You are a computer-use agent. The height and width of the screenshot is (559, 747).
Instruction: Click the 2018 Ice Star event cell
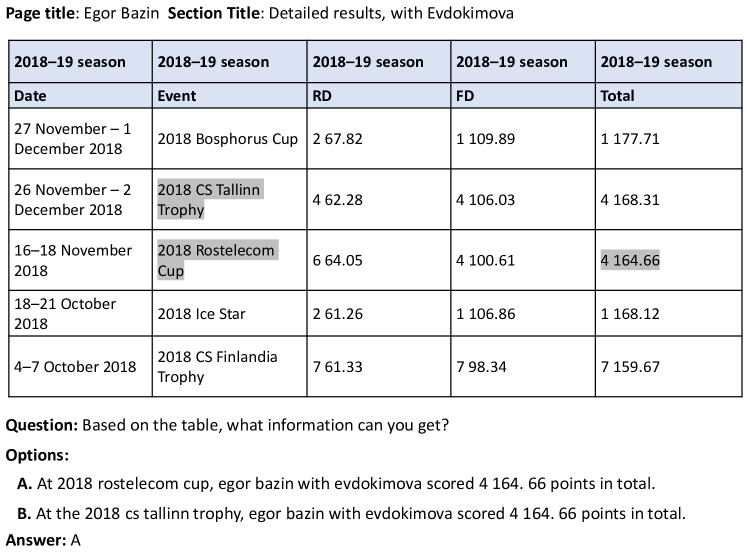pos(229,314)
